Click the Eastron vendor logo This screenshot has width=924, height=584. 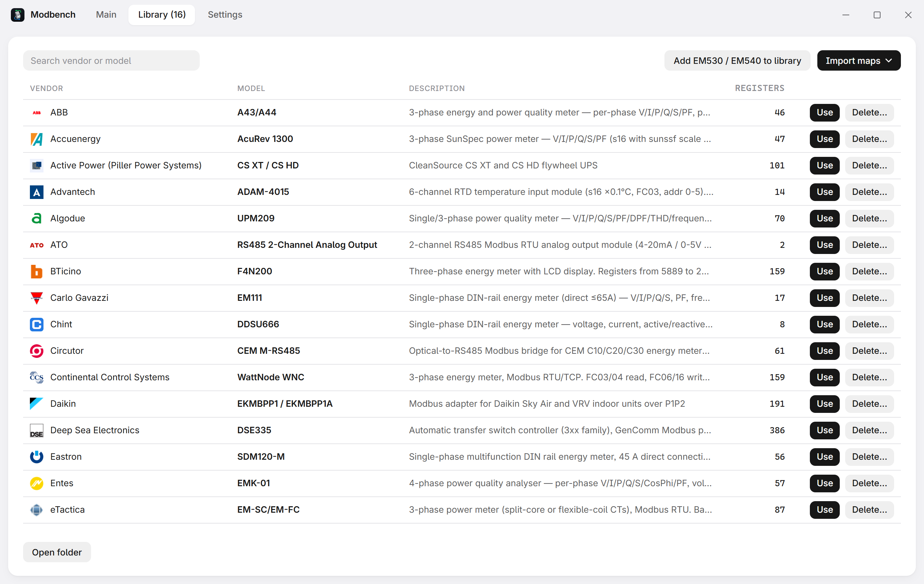point(36,456)
